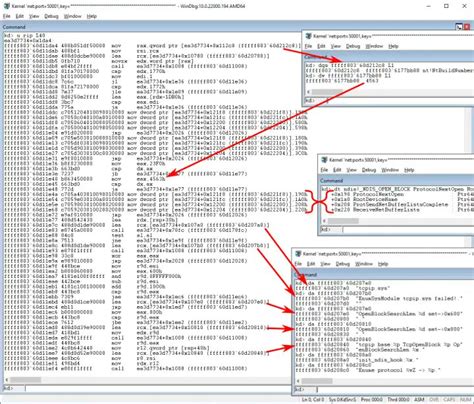Viewport: 474px width, 404px height.
Task: Click the 'dqs fffff803`60d212c8 L1' command line
Action: (x=349, y=65)
